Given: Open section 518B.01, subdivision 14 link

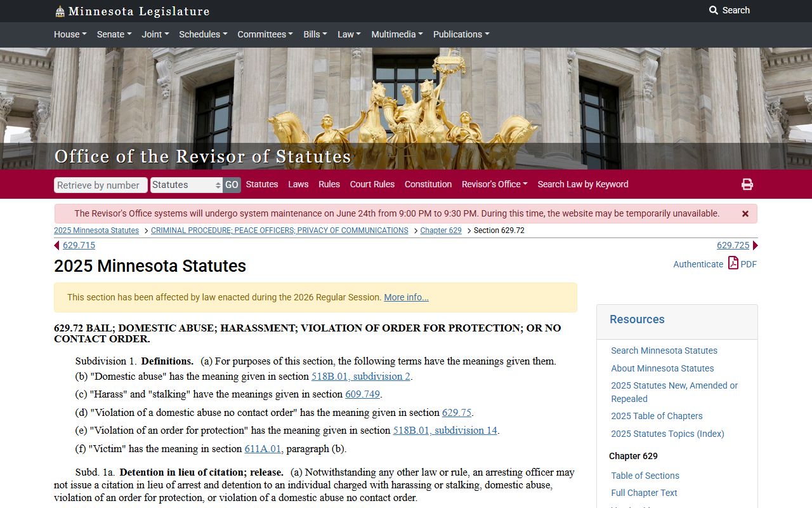Looking at the screenshot, I should click(x=445, y=431).
